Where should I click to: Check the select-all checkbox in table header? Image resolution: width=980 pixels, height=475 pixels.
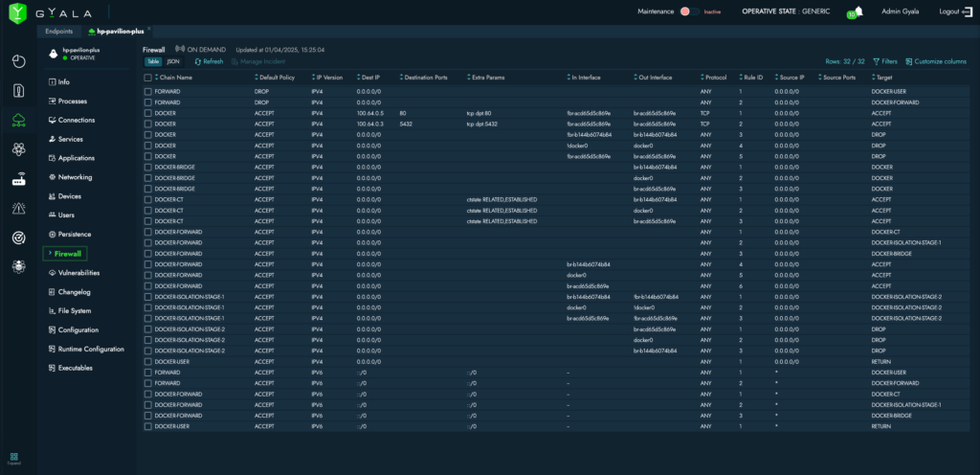[x=147, y=78]
